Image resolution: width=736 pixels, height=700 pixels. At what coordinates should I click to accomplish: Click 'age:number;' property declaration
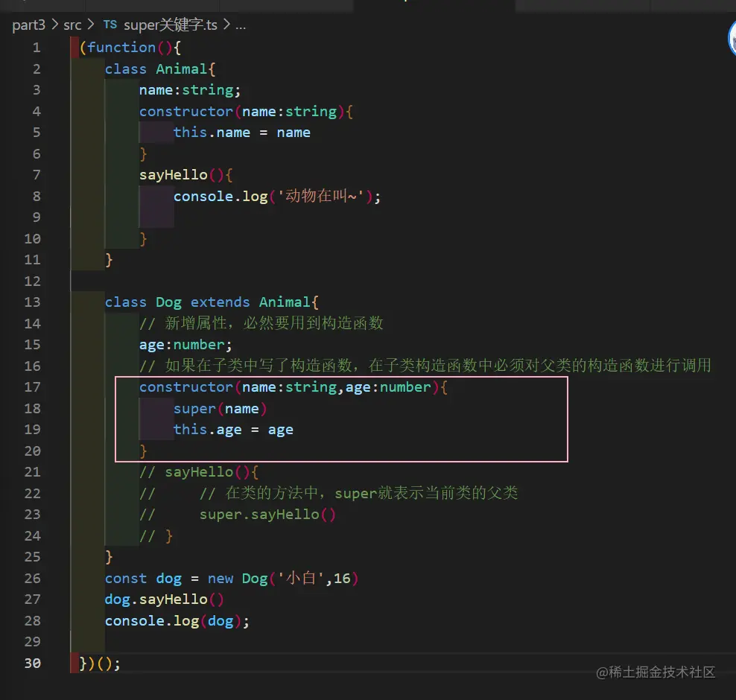[x=185, y=345]
